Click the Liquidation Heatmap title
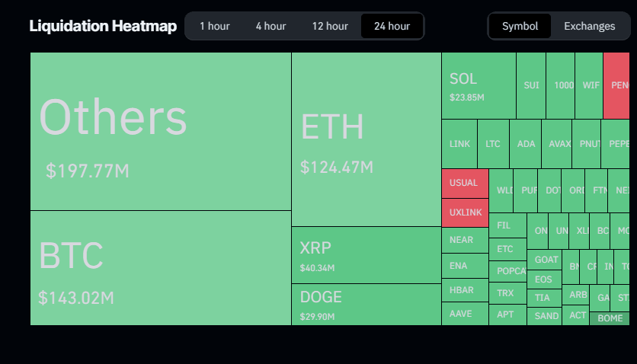The height and width of the screenshot is (364, 637). [x=103, y=26]
